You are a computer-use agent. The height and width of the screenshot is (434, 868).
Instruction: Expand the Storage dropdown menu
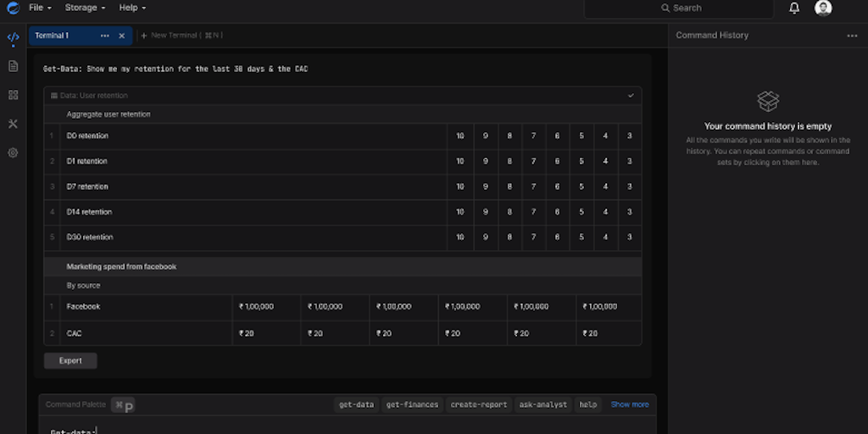tap(85, 8)
